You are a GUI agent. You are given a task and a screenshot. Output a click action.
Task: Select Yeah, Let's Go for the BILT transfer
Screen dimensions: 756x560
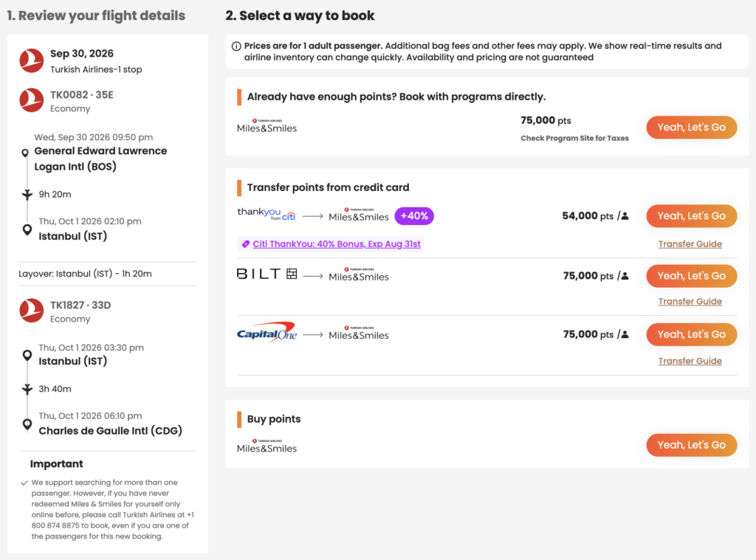coord(691,276)
